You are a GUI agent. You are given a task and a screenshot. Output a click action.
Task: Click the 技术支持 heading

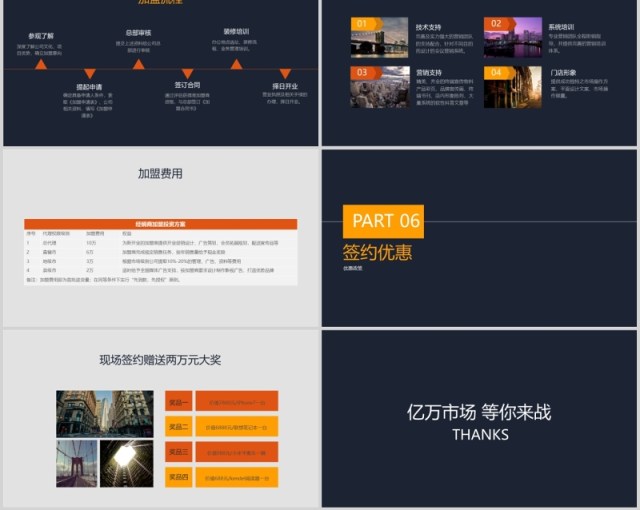(x=429, y=27)
